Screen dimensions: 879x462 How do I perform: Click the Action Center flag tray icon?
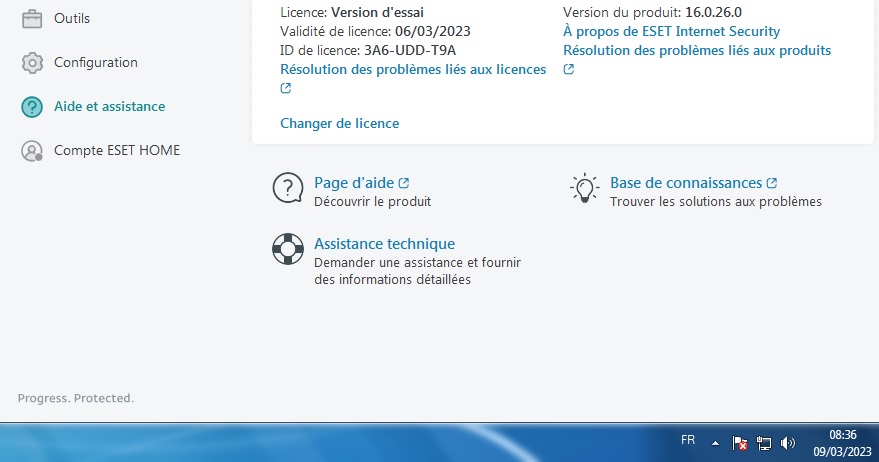click(740, 443)
